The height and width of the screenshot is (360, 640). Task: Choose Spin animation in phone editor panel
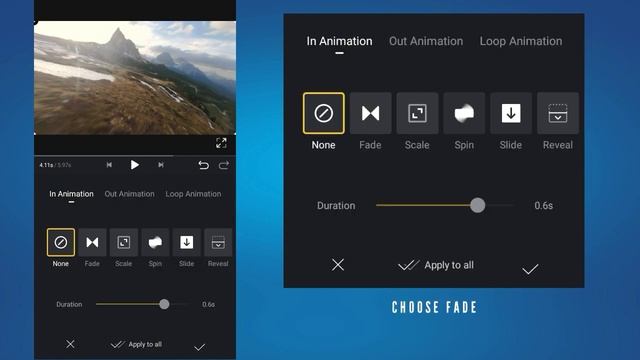point(155,242)
